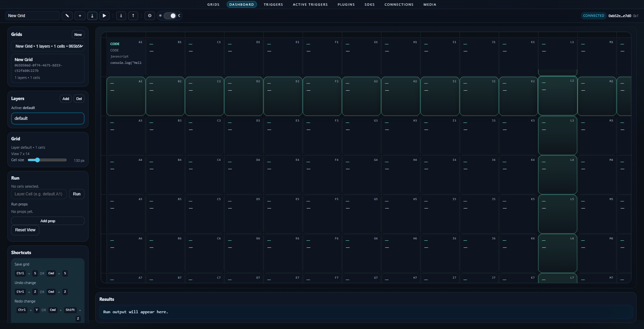Navigate to the MEDIA tab
This screenshot has width=644, height=329.
(430, 5)
